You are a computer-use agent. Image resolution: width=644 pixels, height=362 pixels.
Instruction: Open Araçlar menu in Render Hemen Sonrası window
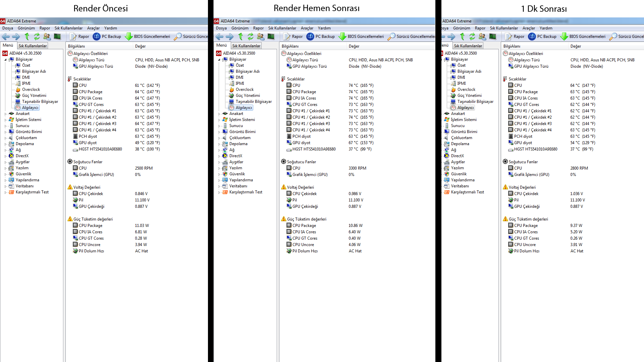(x=307, y=28)
